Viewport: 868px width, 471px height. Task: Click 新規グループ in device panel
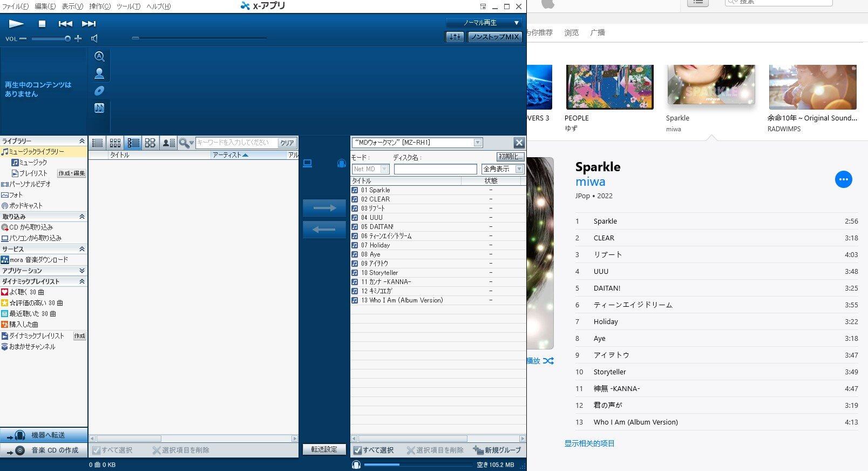tap(497, 450)
